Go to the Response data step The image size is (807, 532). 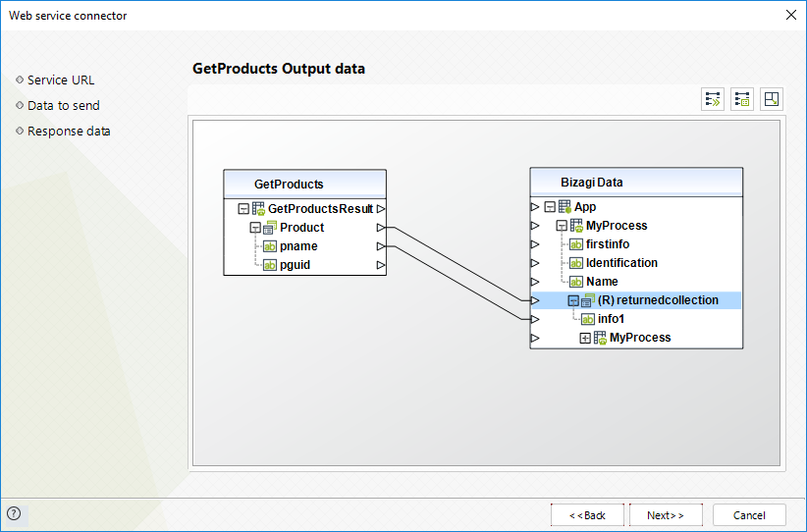(69, 132)
